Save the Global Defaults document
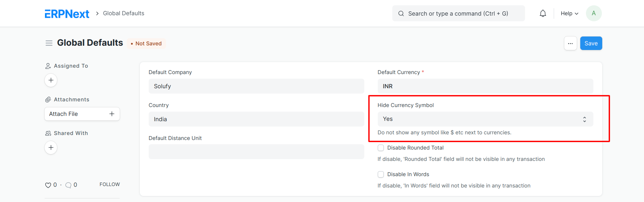Image resolution: width=644 pixels, height=202 pixels. click(591, 43)
